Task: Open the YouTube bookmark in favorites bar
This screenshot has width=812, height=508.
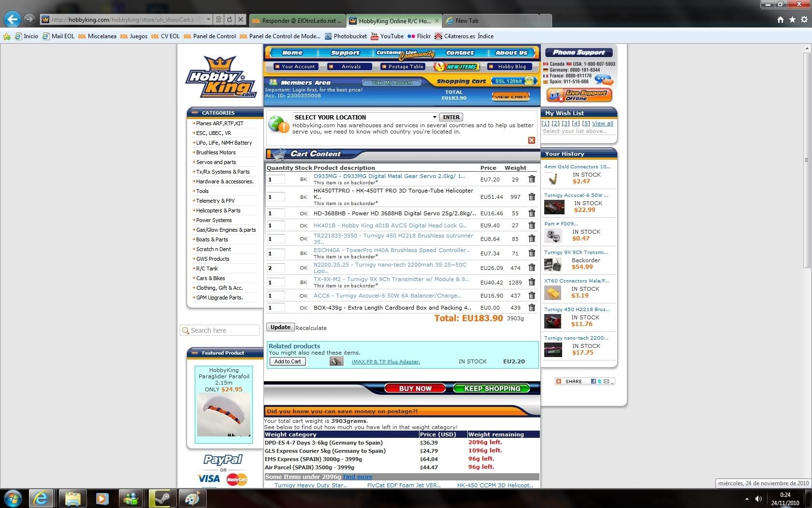Action: click(387, 36)
